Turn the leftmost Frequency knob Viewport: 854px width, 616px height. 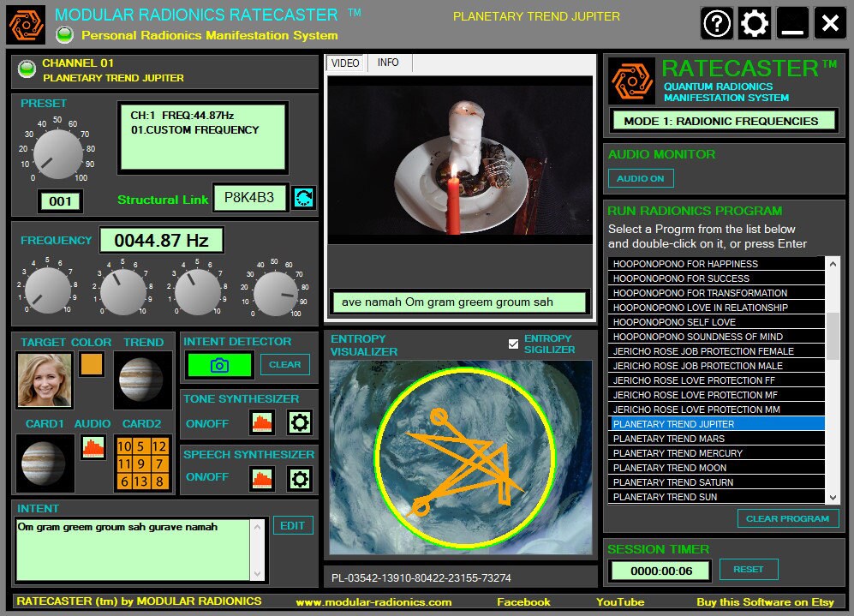pos(47,290)
